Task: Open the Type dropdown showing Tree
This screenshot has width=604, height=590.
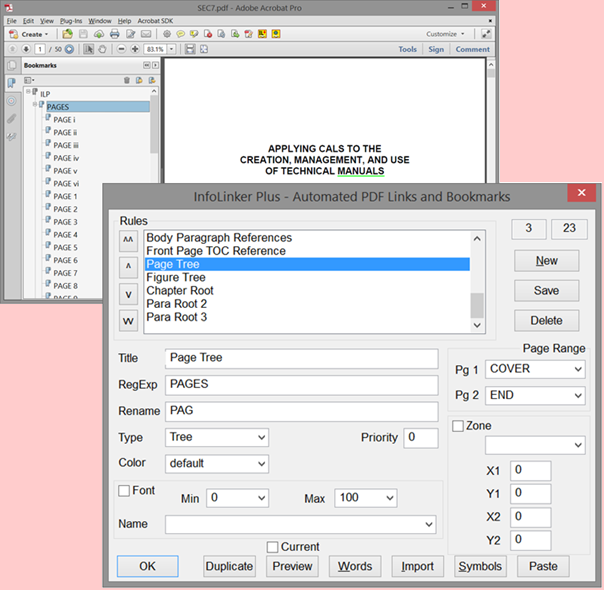Action: pyautogui.click(x=217, y=437)
